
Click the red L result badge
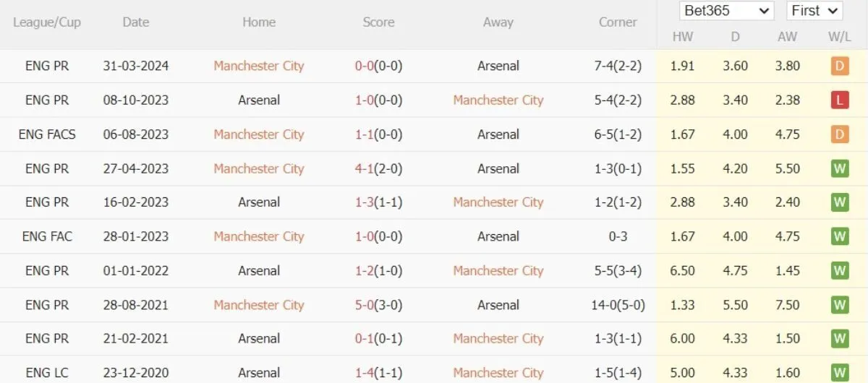click(839, 100)
